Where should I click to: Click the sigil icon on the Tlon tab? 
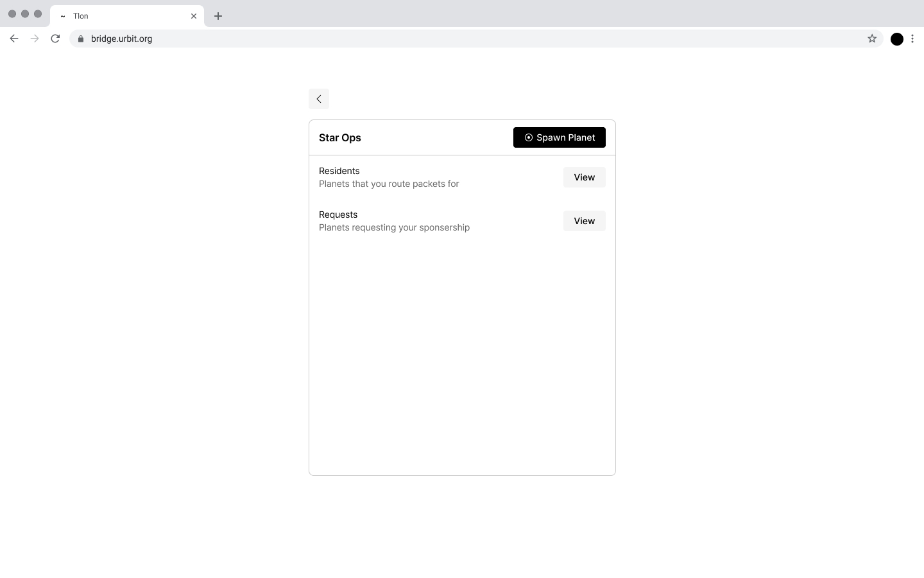(62, 16)
